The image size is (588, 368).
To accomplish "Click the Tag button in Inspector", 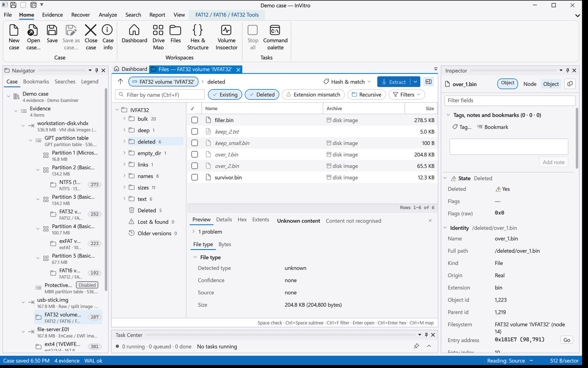I will point(462,127).
